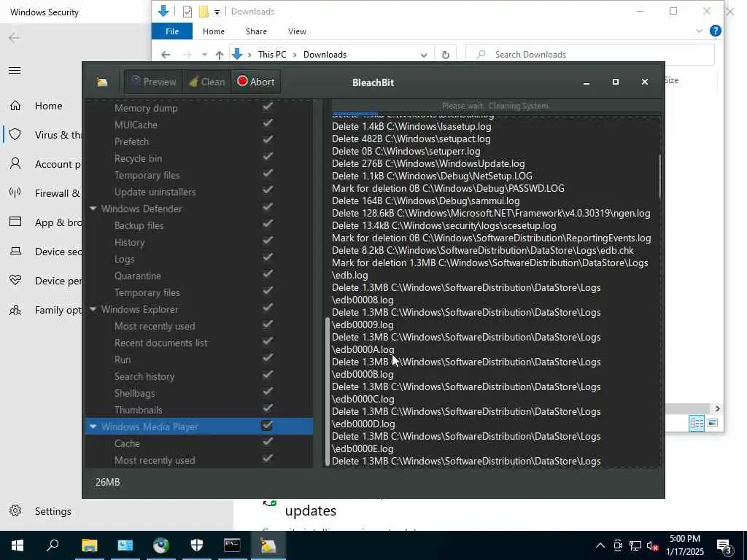Open Explorer address bar history dropdown

(424, 55)
